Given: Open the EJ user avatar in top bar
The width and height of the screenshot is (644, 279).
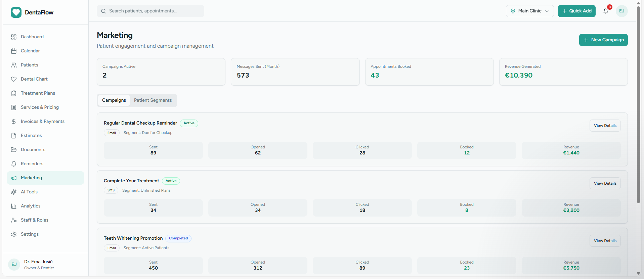Looking at the screenshot, I should [x=622, y=11].
